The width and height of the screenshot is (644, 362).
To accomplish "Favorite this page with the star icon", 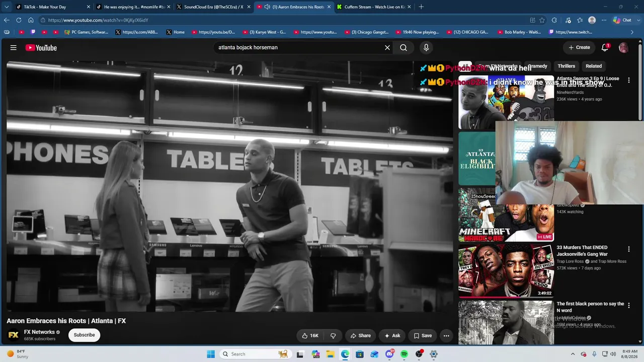I will [542, 20].
